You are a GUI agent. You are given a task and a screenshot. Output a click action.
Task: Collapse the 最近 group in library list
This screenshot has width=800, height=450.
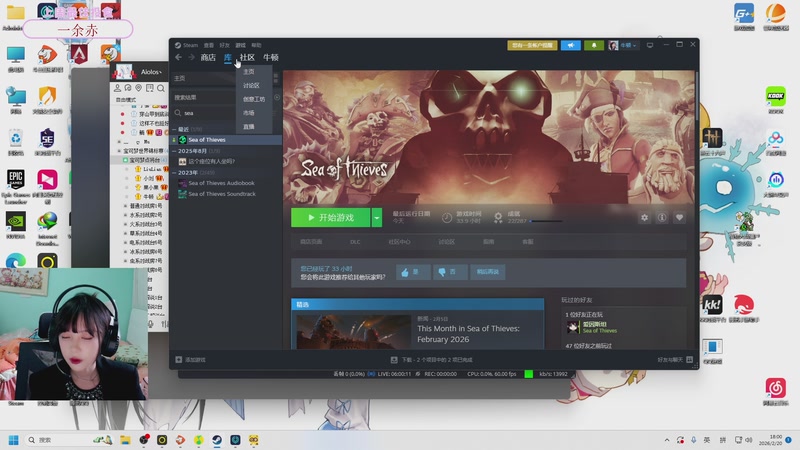(174, 129)
